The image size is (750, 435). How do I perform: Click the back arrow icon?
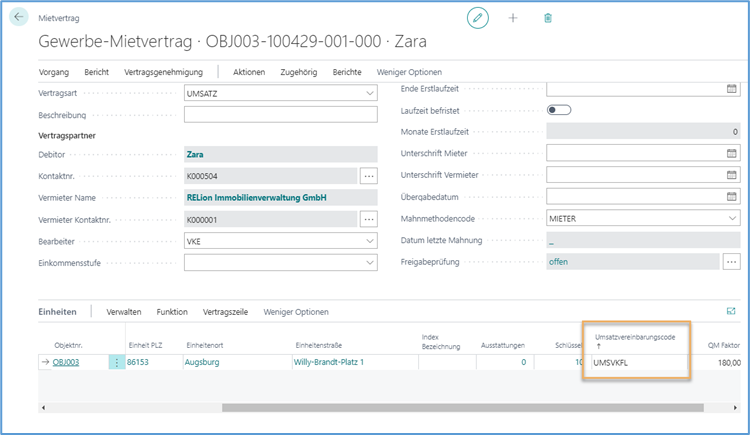click(x=19, y=18)
